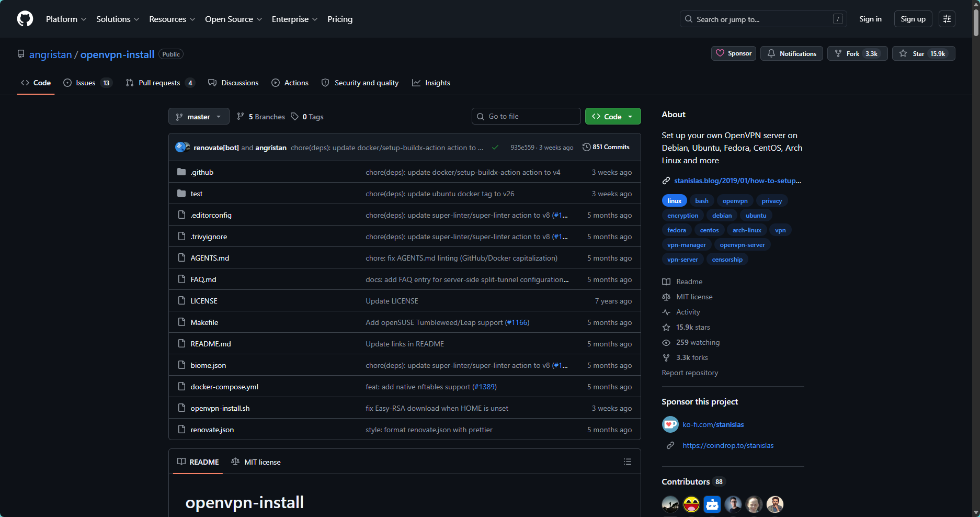Open the README outline list icon
The height and width of the screenshot is (517, 980).
coord(628,462)
